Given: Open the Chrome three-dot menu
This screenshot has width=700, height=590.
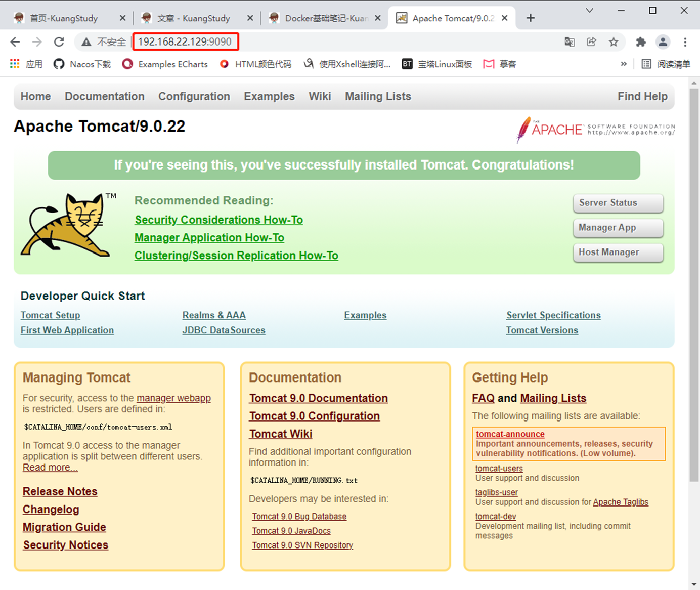Looking at the screenshot, I should [x=685, y=42].
